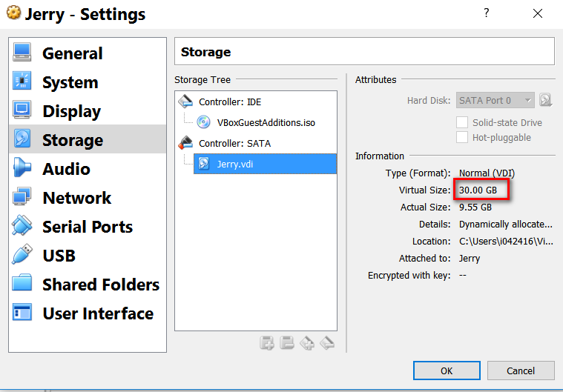Screen dimensions: 563x392
Task: Click the IDE controller icon
Action: point(185,102)
